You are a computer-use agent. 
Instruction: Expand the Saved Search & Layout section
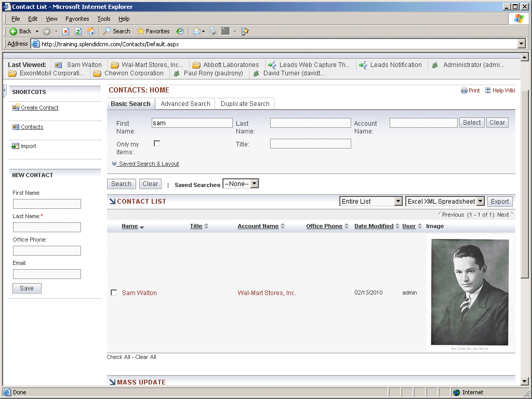[145, 164]
